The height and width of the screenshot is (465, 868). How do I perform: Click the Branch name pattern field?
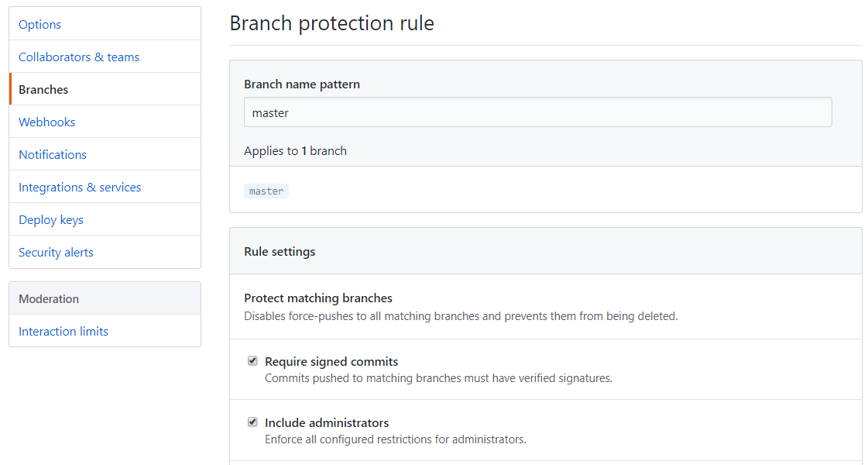click(x=537, y=112)
